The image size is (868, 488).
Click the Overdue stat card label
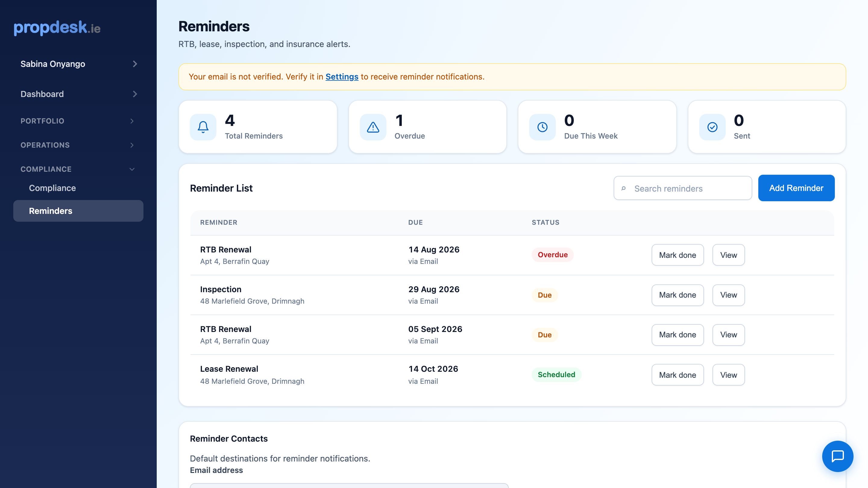(410, 136)
